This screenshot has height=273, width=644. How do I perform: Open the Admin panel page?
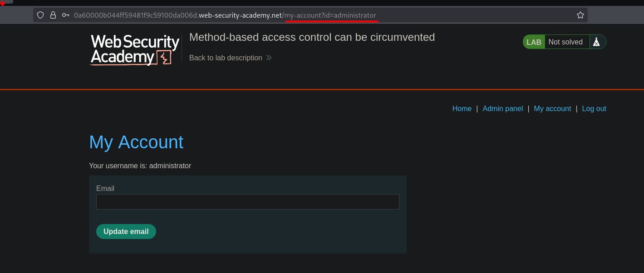coord(502,108)
